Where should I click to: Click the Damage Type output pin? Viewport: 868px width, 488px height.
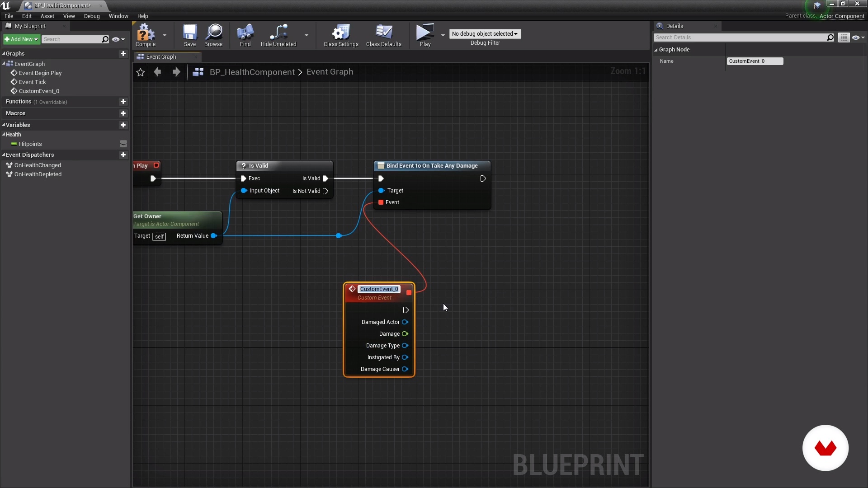click(x=405, y=346)
